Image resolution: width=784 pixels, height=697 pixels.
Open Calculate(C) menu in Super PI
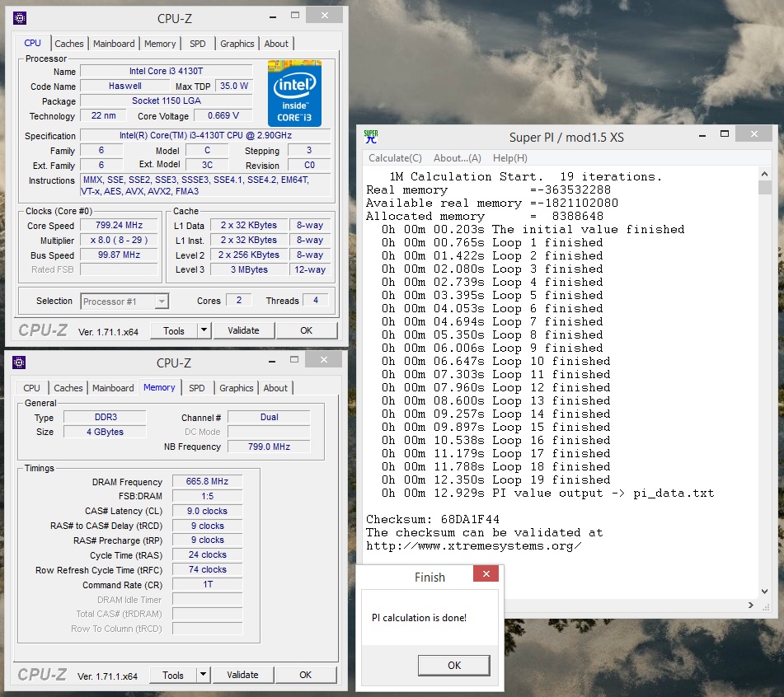click(x=395, y=158)
